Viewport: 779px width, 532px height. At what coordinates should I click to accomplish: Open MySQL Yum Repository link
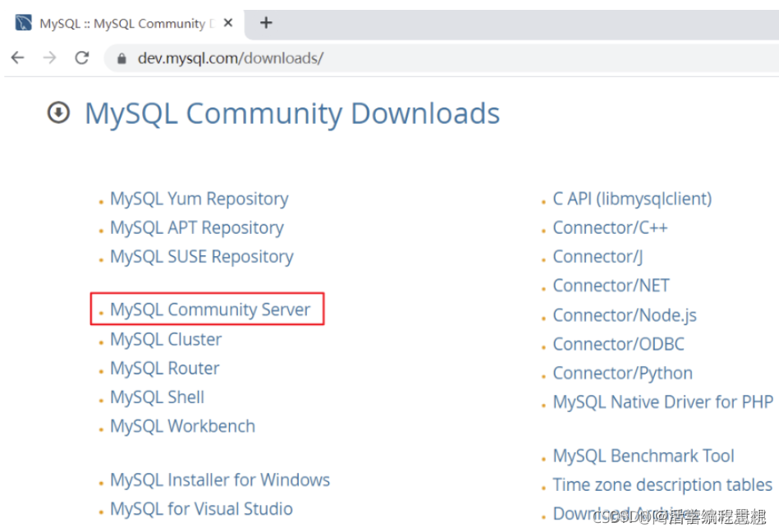tap(199, 199)
